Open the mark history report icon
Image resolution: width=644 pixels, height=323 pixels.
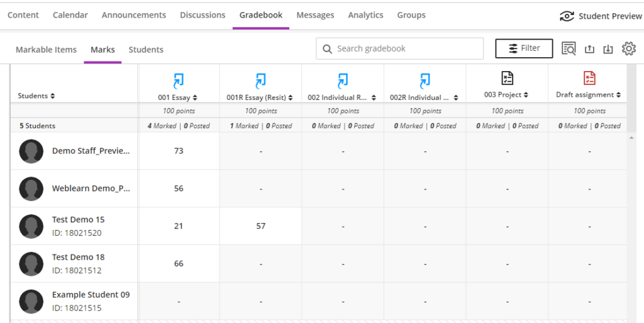pyautogui.click(x=569, y=49)
